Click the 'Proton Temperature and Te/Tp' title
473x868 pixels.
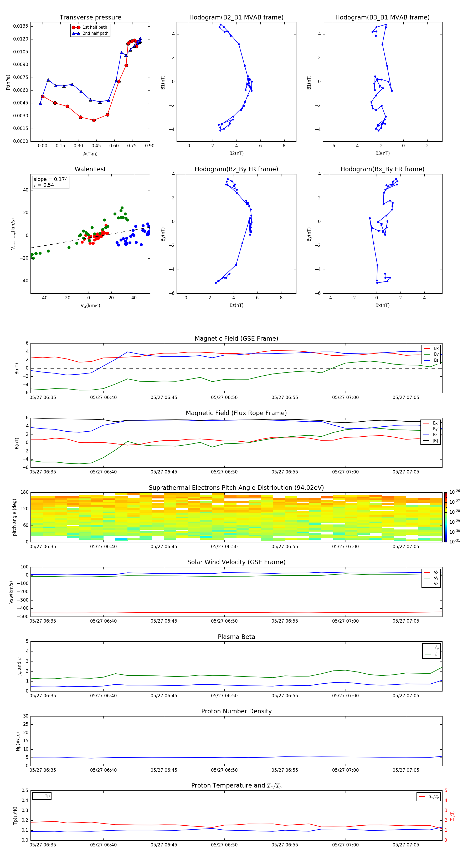[236, 786]
